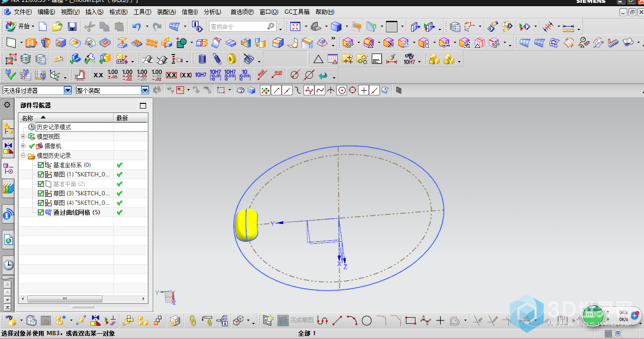Click the boxed XX basic dimension icon
644x339 pixels.
(x=172, y=75)
